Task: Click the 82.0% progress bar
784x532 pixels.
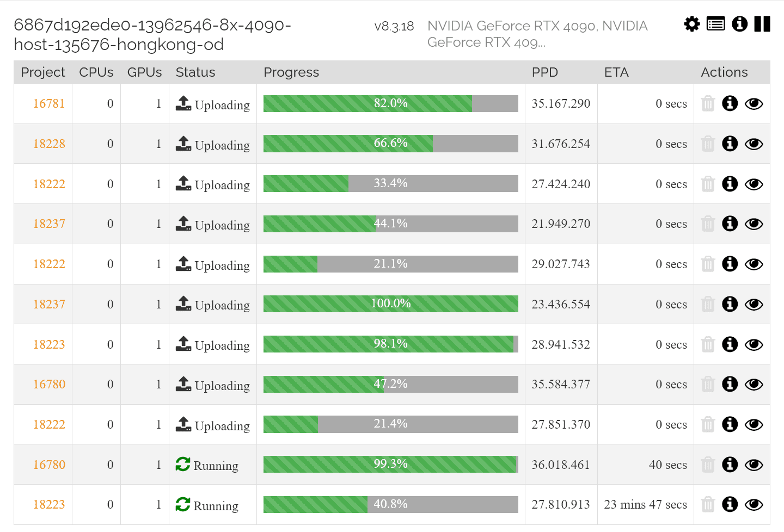Action: (390, 103)
